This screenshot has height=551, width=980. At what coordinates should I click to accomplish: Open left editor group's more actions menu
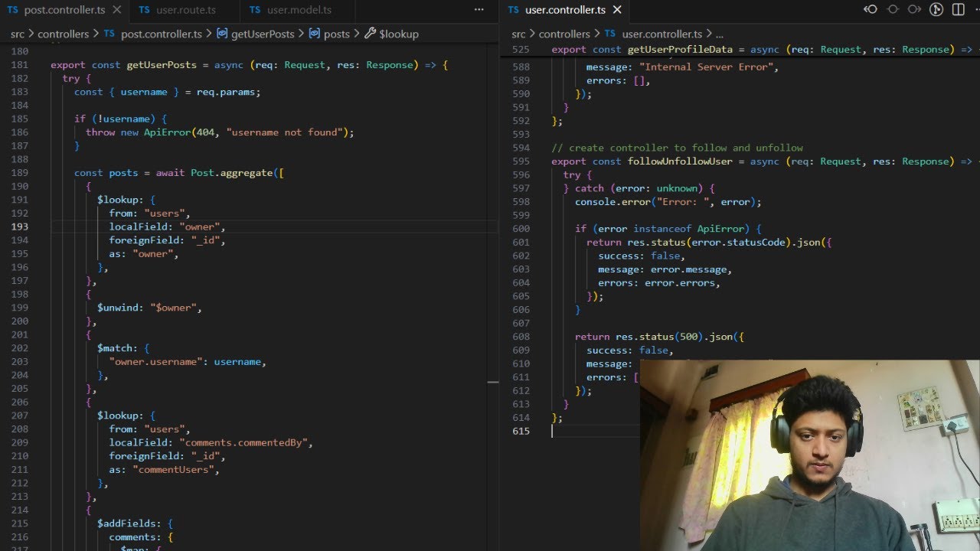pos(479,10)
